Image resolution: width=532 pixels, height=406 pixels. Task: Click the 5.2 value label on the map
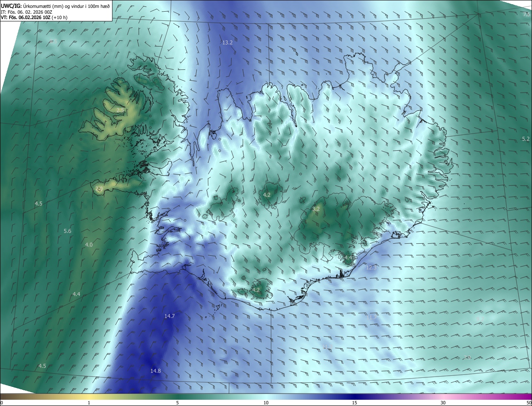(526, 139)
